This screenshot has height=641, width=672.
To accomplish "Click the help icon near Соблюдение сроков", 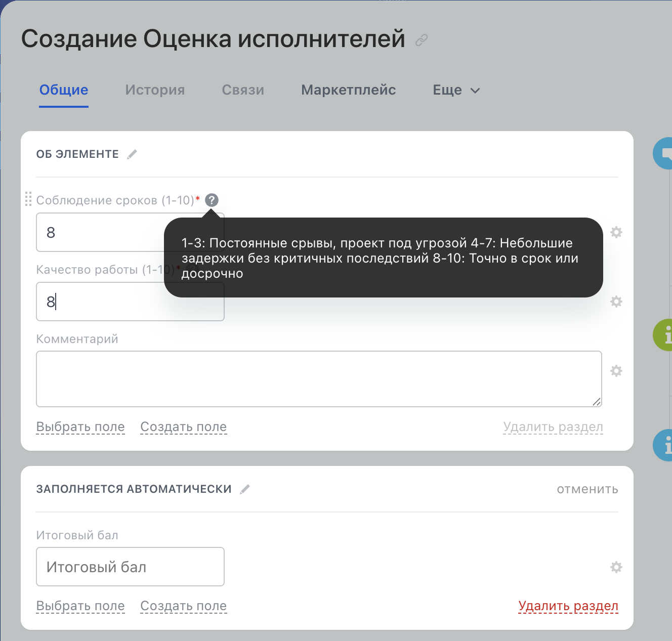I will (212, 200).
